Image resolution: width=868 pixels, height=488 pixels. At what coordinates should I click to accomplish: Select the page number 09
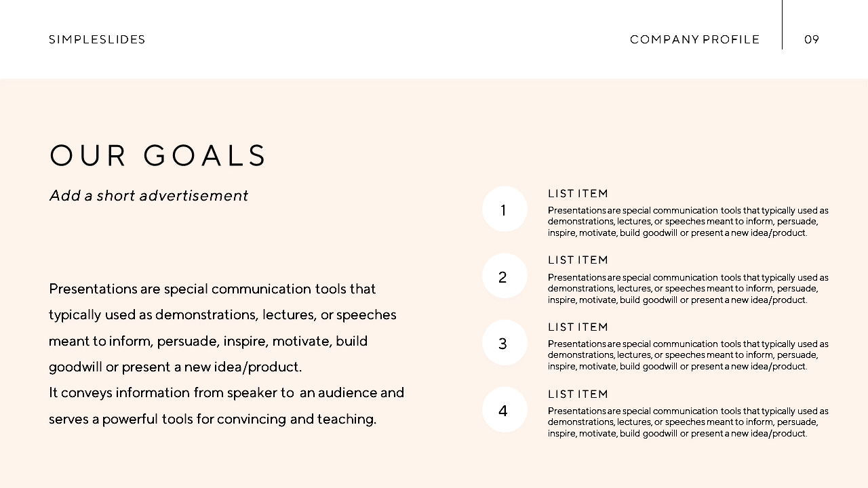coord(812,39)
